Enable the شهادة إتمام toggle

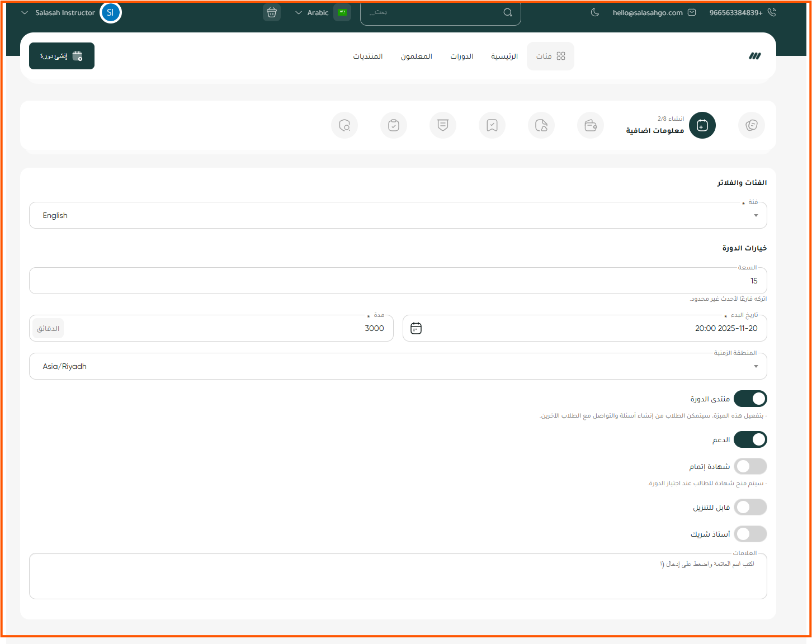750,466
